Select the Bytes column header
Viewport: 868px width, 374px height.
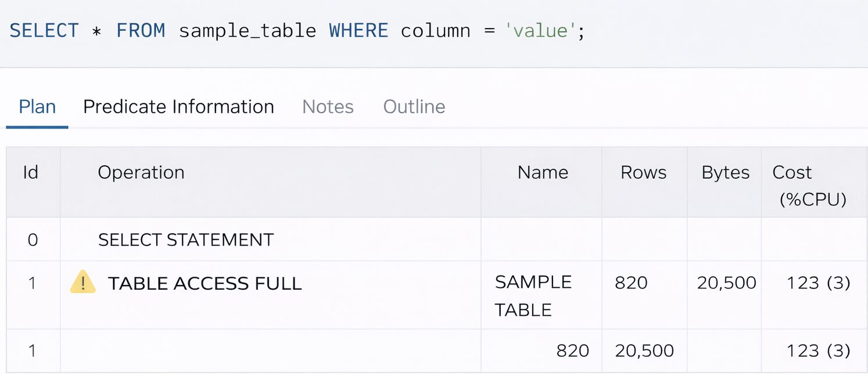[725, 173]
